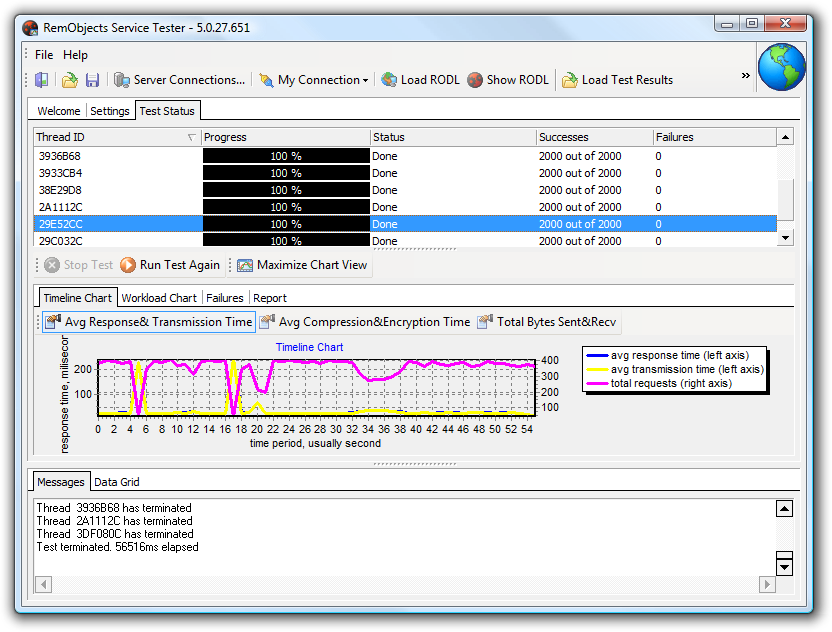
Task: Select the Test Status tab
Action: 167,110
